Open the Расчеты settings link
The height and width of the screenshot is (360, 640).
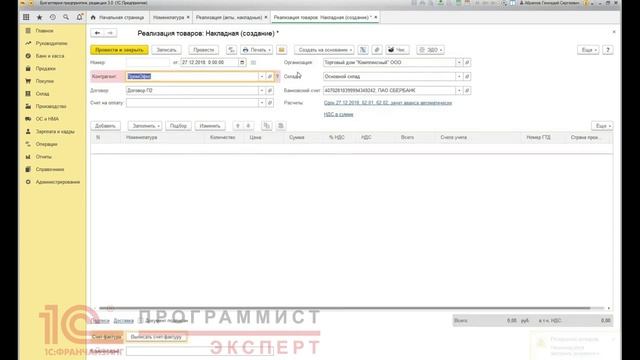click(388, 103)
